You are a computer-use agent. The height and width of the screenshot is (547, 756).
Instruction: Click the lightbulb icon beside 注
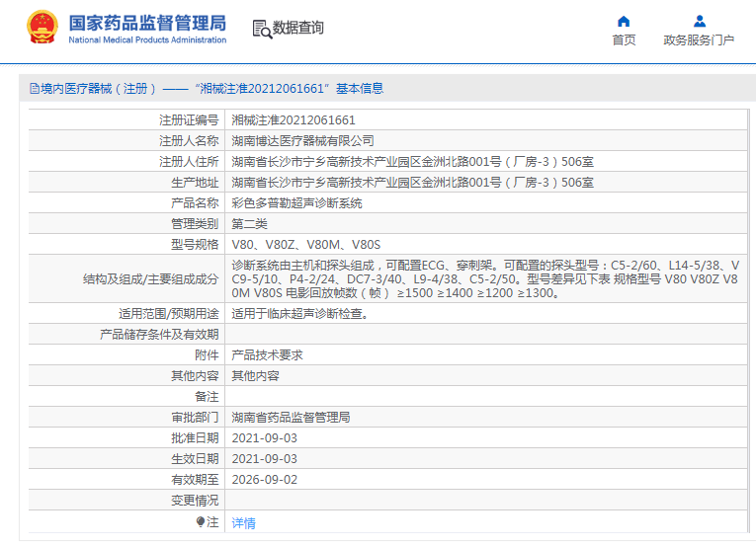201,522
